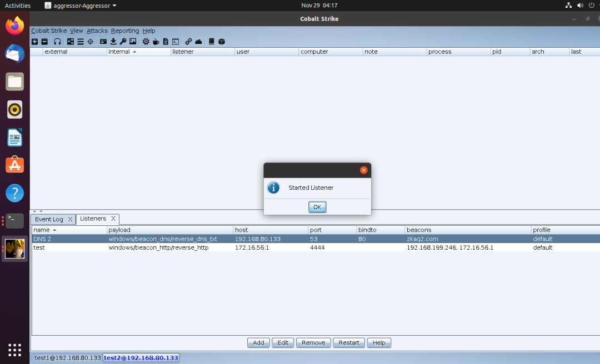
Task: Click Show Applications grid icon
Action: click(14, 350)
